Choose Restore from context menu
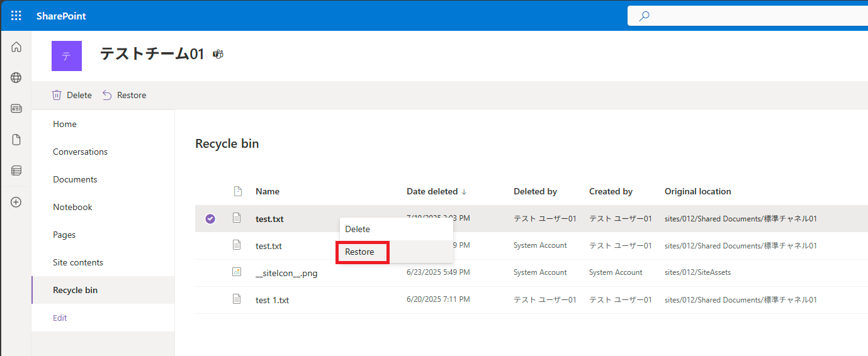Image resolution: width=868 pixels, height=356 pixels. click(x=397, y=252)
